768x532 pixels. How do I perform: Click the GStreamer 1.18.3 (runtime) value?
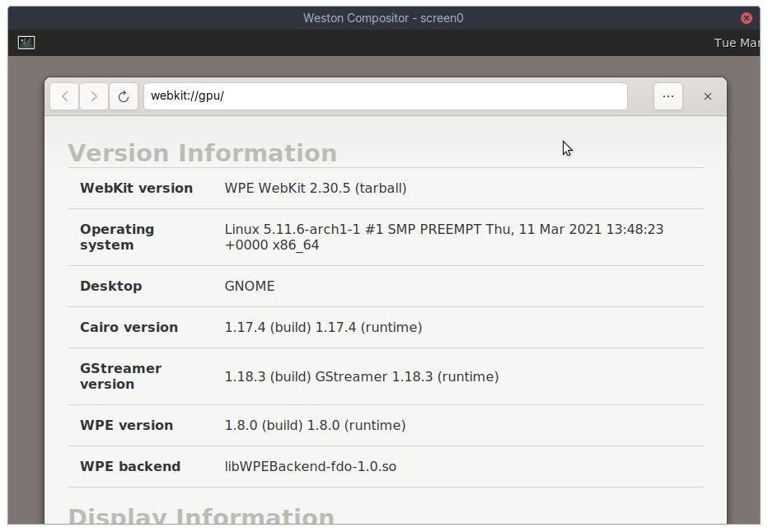362,376
